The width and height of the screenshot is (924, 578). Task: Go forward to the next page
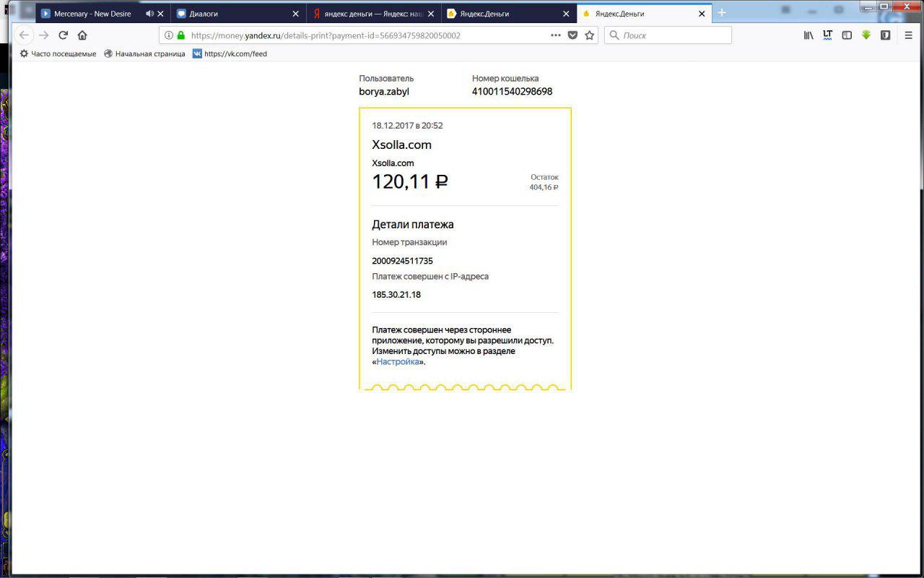coord(44,35)
